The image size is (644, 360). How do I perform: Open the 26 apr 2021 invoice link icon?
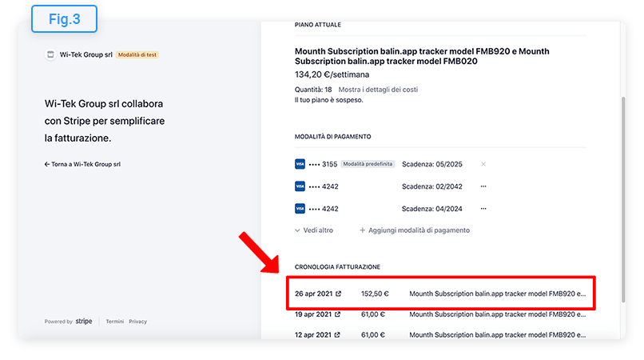tap(339, 294)
